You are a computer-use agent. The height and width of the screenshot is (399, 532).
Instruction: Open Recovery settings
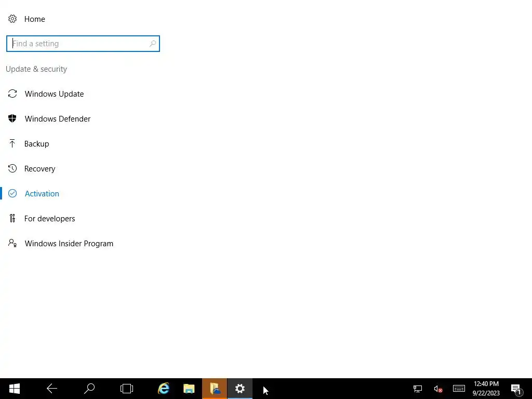point(39,169)
